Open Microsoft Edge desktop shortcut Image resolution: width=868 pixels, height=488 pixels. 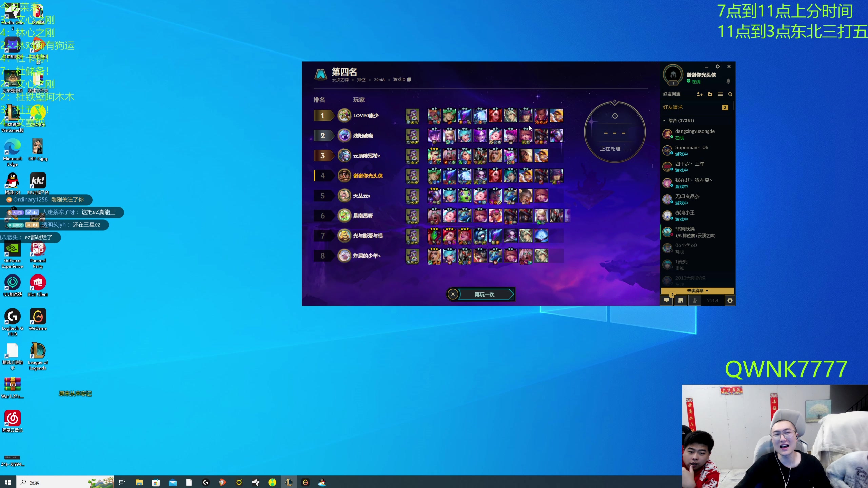click(x=13, y=152)
